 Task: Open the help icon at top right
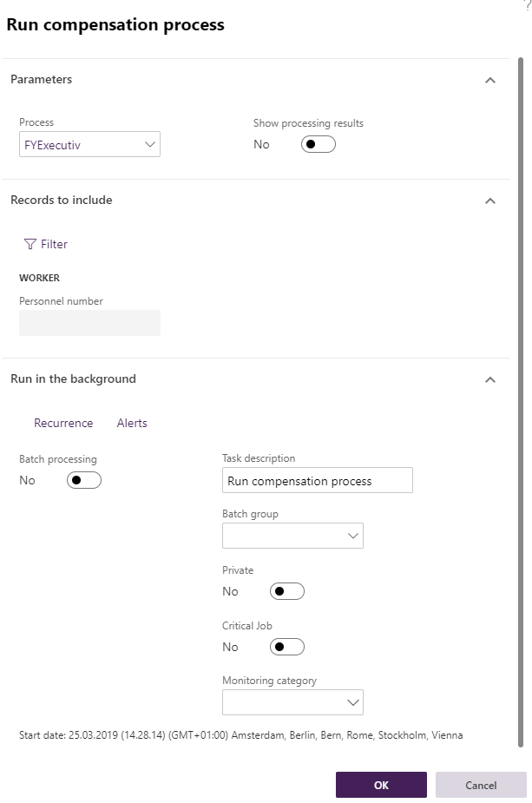click(x=528, y=4)
